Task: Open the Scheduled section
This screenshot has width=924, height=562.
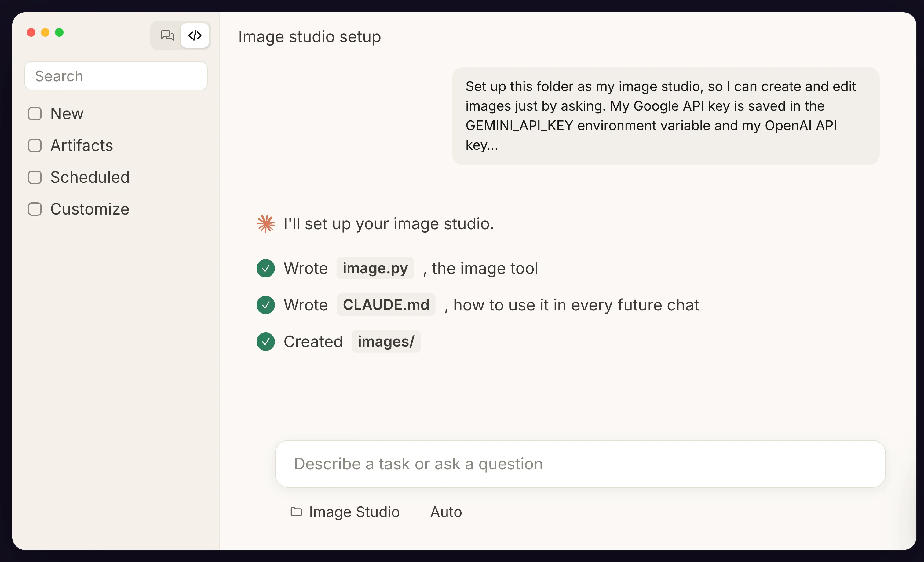Action: [90, 178]
